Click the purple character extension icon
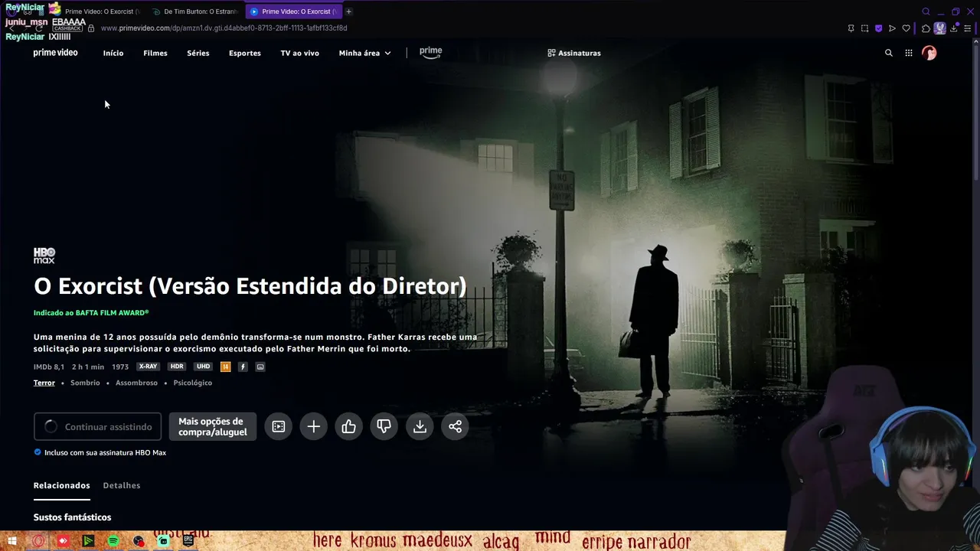 click(x=939, y=28)
